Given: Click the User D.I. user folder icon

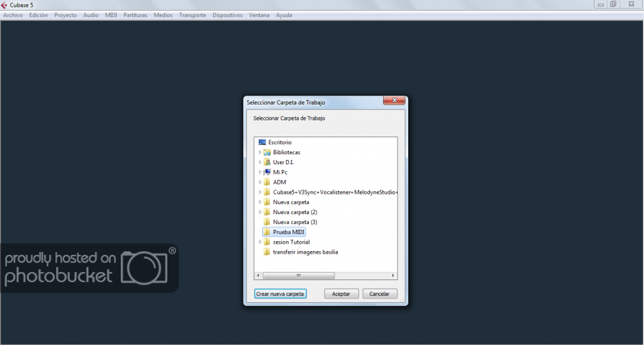Looking at the screenshot, I should click(x=267, y=162).
